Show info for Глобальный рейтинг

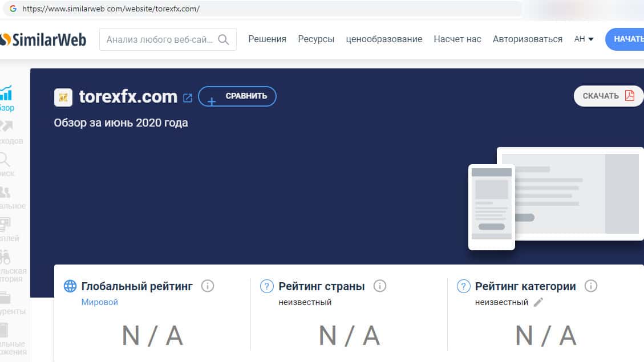click(208, 286)
